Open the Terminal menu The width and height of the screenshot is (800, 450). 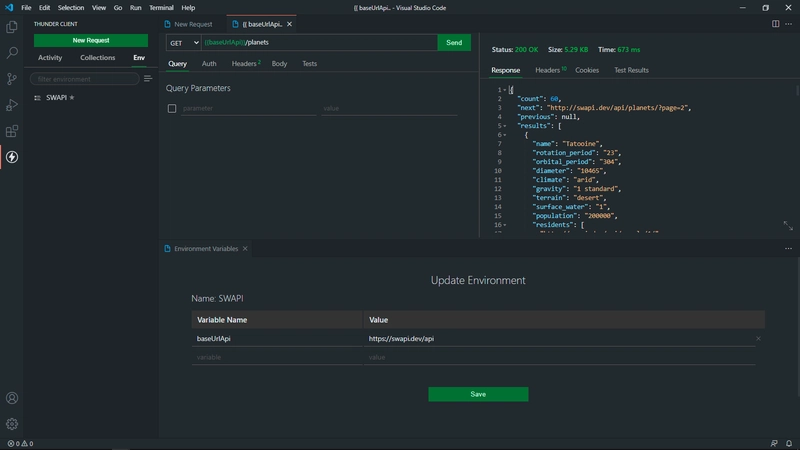pos(161,8)
